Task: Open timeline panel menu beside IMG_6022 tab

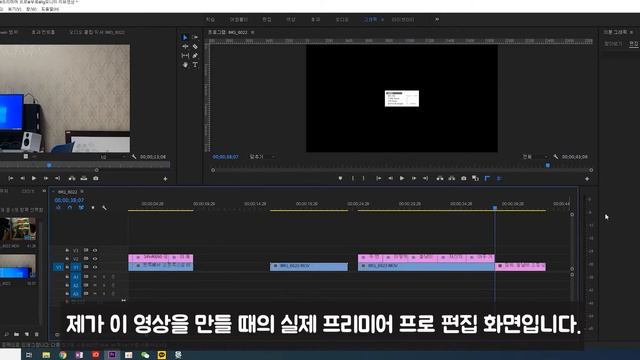Action: 82,192
